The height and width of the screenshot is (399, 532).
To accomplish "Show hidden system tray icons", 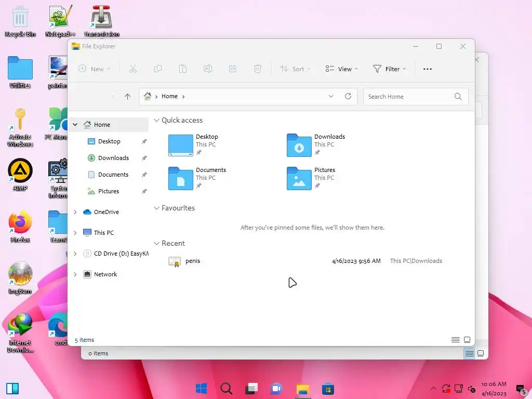I will click(433, 389).
